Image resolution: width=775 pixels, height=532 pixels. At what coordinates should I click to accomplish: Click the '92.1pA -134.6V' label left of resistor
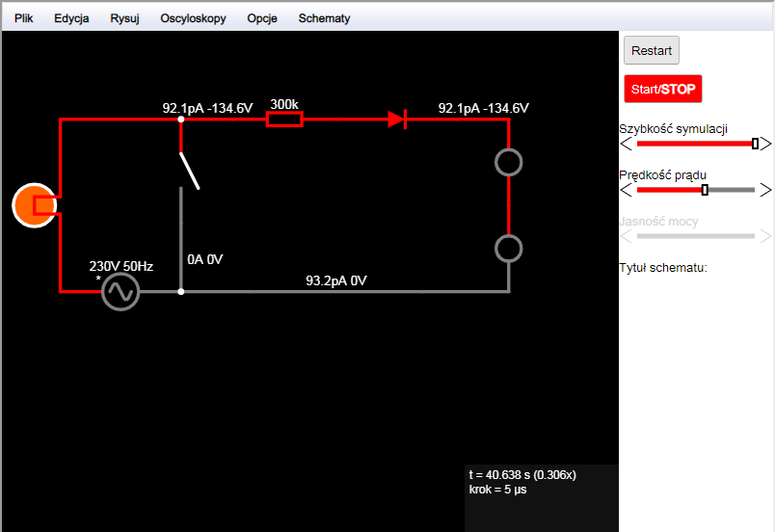click(x=207, y=108)
